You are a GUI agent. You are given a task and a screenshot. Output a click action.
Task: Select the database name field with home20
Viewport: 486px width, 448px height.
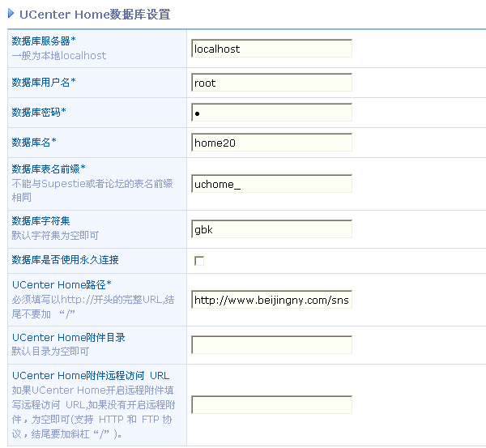coord(271,143)
